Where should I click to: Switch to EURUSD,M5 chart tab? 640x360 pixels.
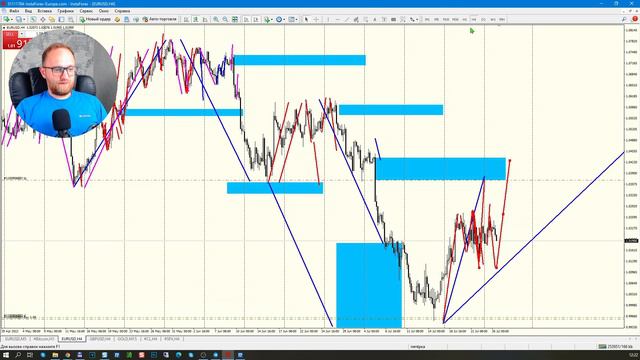click(x=16, y=339)
